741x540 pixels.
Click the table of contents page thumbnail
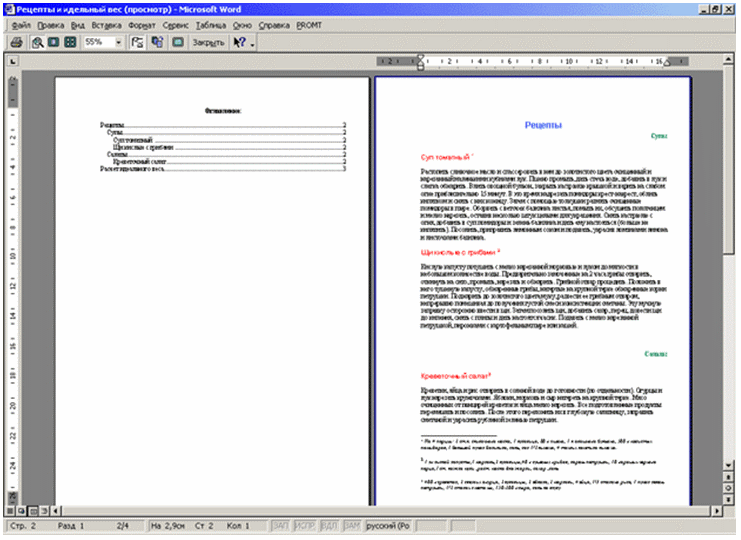(212, 291)
